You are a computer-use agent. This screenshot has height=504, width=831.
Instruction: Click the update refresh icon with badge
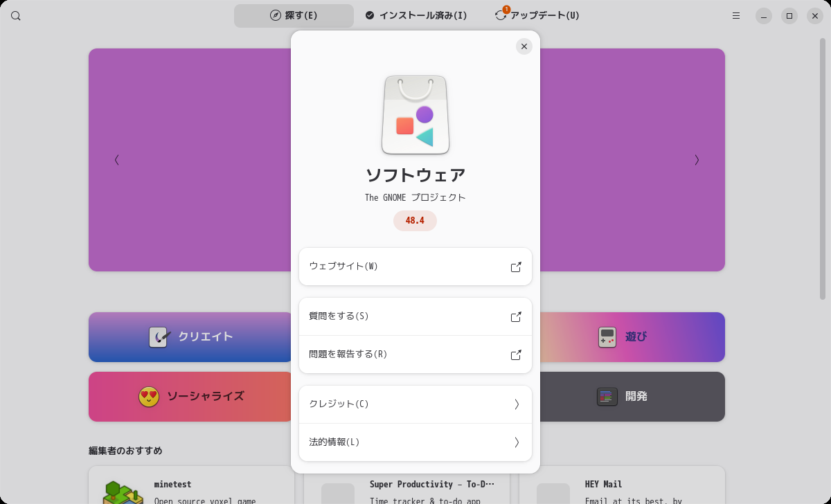point(501,15)
